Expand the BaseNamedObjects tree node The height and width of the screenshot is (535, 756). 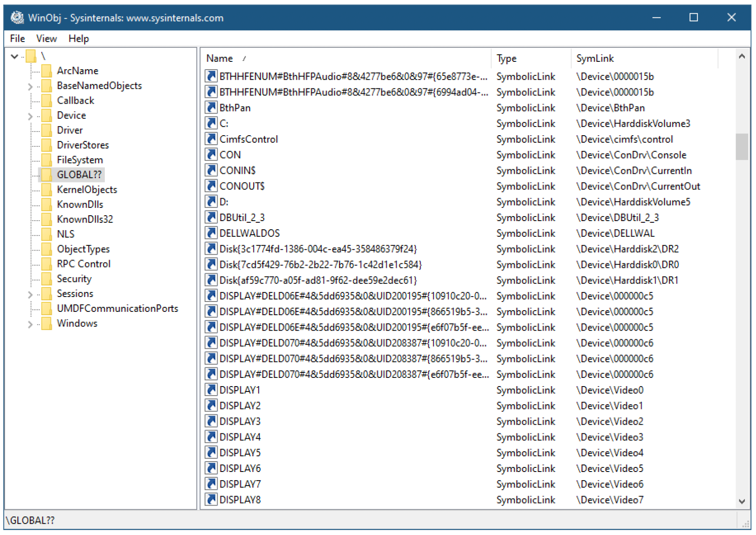pos(30,86)
